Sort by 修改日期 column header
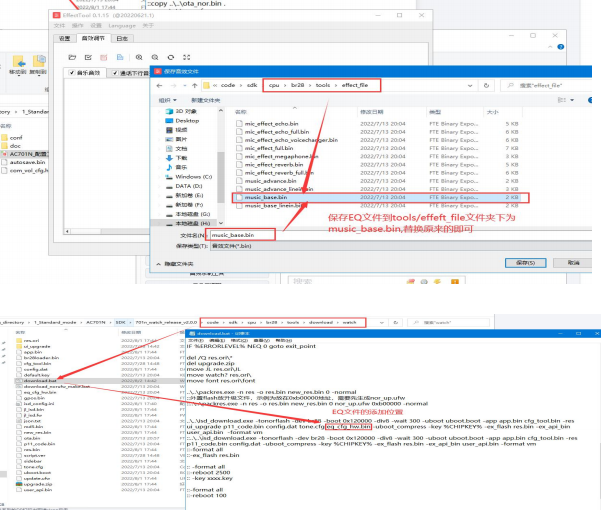Image resolution: width=601 pixels, height=510 pixels. (x=371, y=112)
